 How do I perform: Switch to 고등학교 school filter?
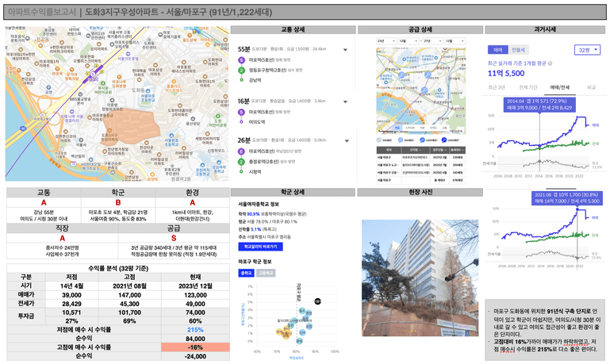point(265,273)
